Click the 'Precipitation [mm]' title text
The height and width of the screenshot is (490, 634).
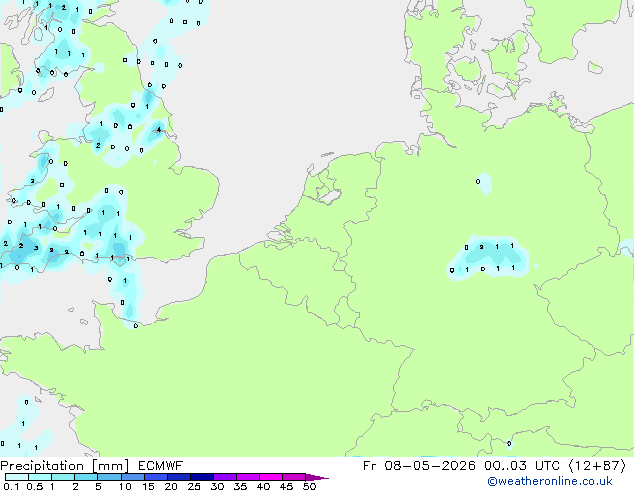pos(65,466)
